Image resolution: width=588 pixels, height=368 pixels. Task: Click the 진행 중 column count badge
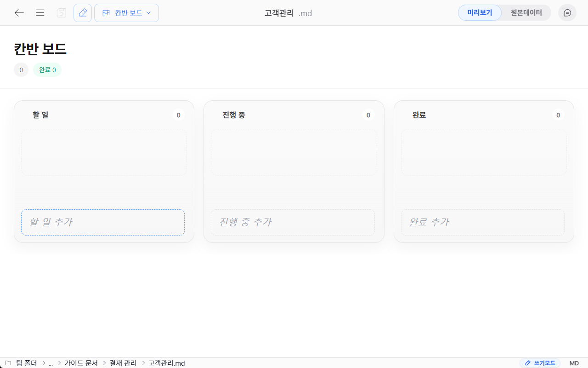(368, 115)
